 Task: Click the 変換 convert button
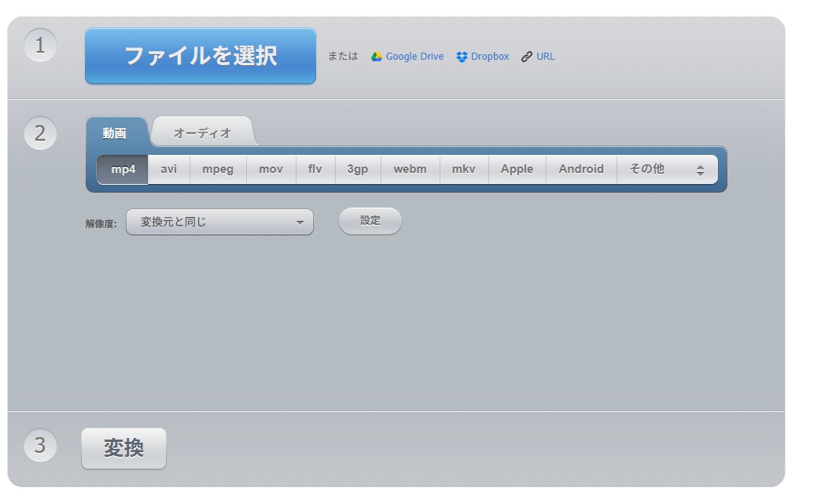coord(123,448)
